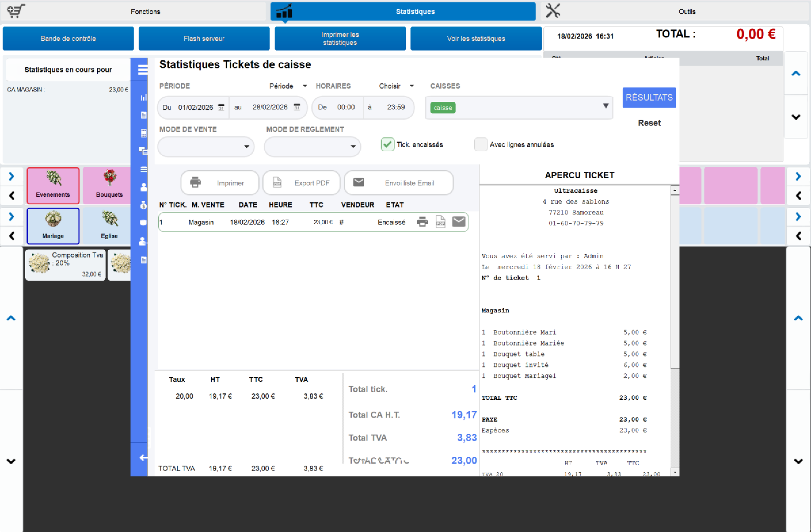This screenshot has height=532, width=811.
Task: Click the money bag icon in sidebar
Action: point(143,205)
